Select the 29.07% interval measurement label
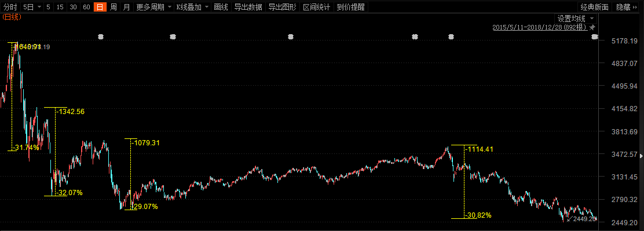The height and width of the screenshot is (231, 644). 145,207
